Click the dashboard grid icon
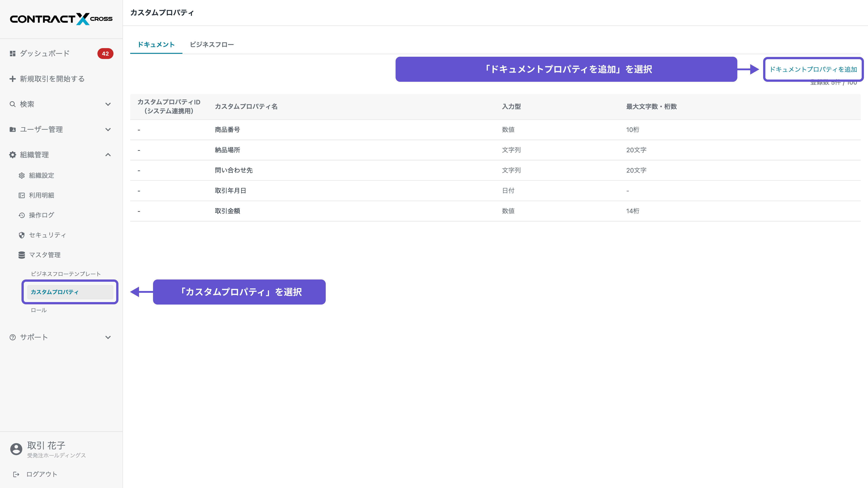Screen dimensions: 868x488 coord(12,54)
